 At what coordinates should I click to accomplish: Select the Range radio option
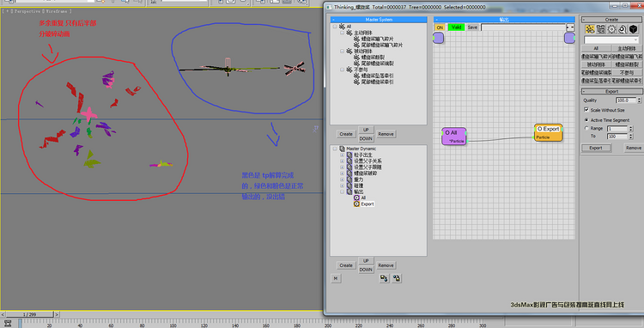[586, 128]
